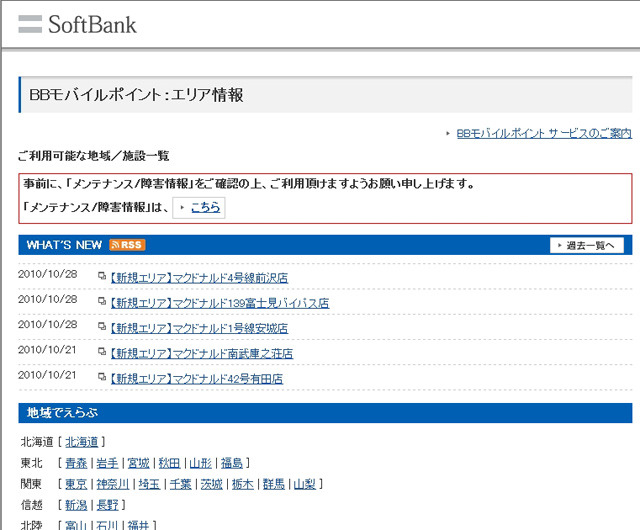Click the icon beside マクドナルド139富士見バイパス店
The width and height of the screenshot is (640, 530).
coord(102,302)
